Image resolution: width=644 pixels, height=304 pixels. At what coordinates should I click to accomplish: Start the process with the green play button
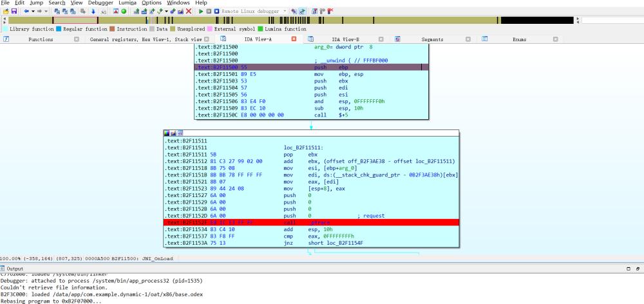[201, 12]
